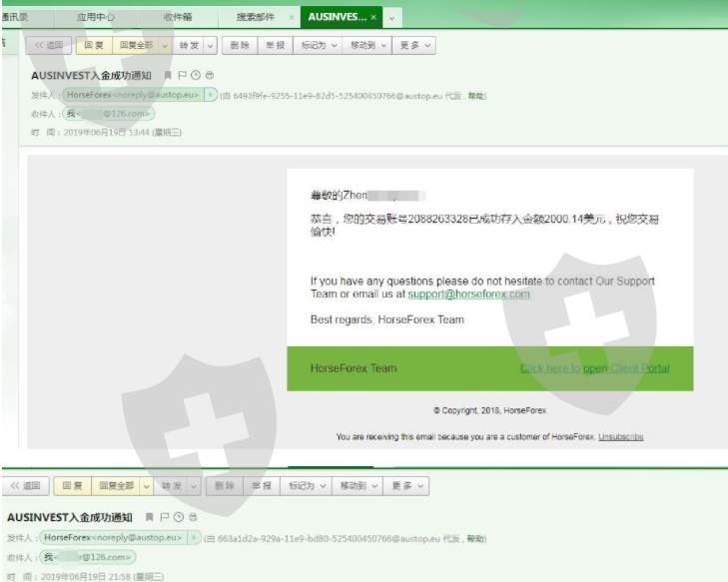Screen dimensions: 728x582
Task: Expand the 转发 dropdown arrow in lower toolbar
Action: coord(194,486)
